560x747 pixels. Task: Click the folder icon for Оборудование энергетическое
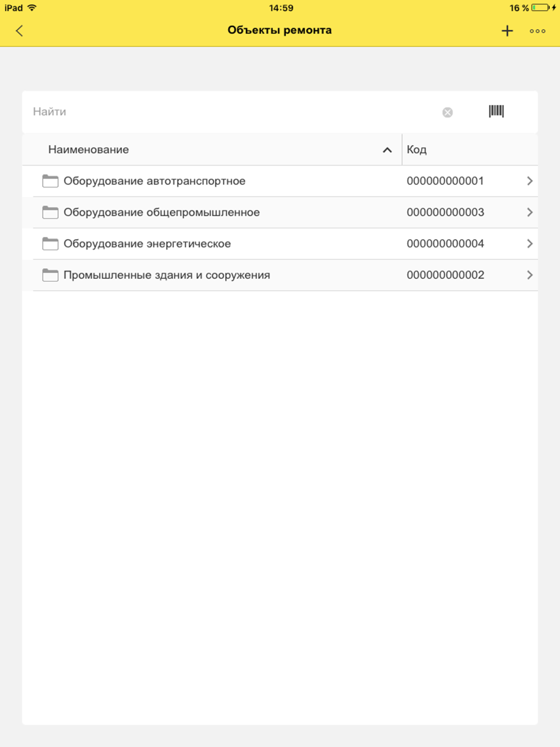[x=50, y=244]
